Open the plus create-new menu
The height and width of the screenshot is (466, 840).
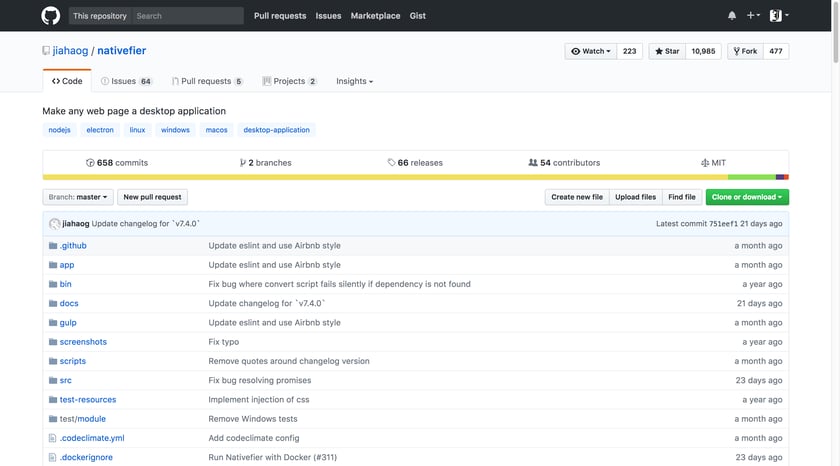[x=753, y=16]
